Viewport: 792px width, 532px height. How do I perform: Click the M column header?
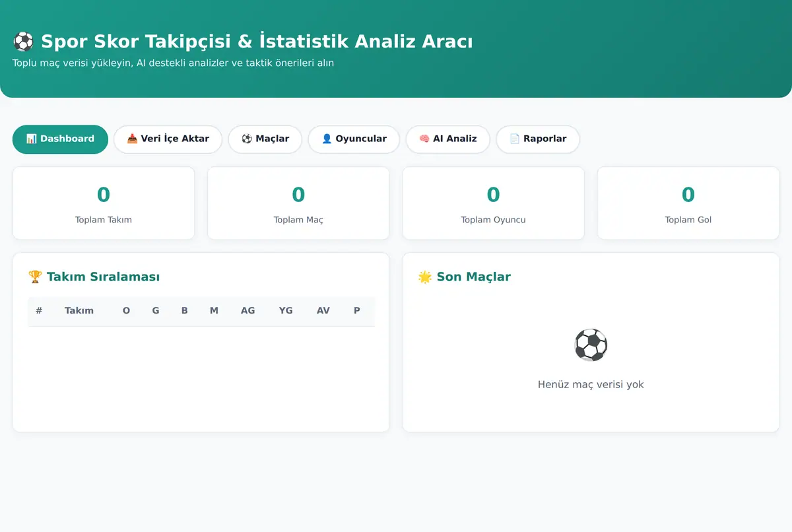tap(214, 310)
